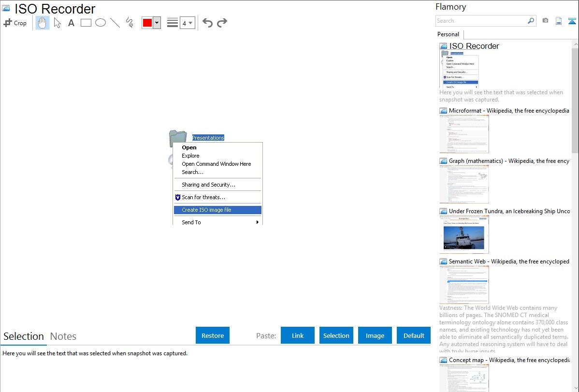
Task: Click the icon beside ISO Recorder list entry
Action: [443, 46]
